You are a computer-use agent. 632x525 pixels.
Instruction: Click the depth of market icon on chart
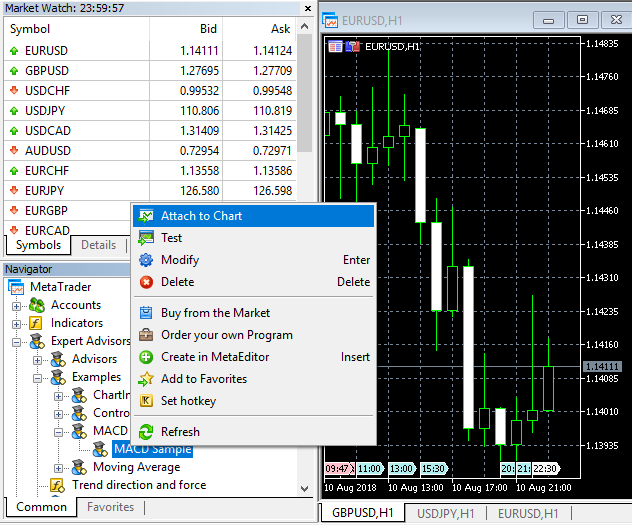[x=352, y=47]
